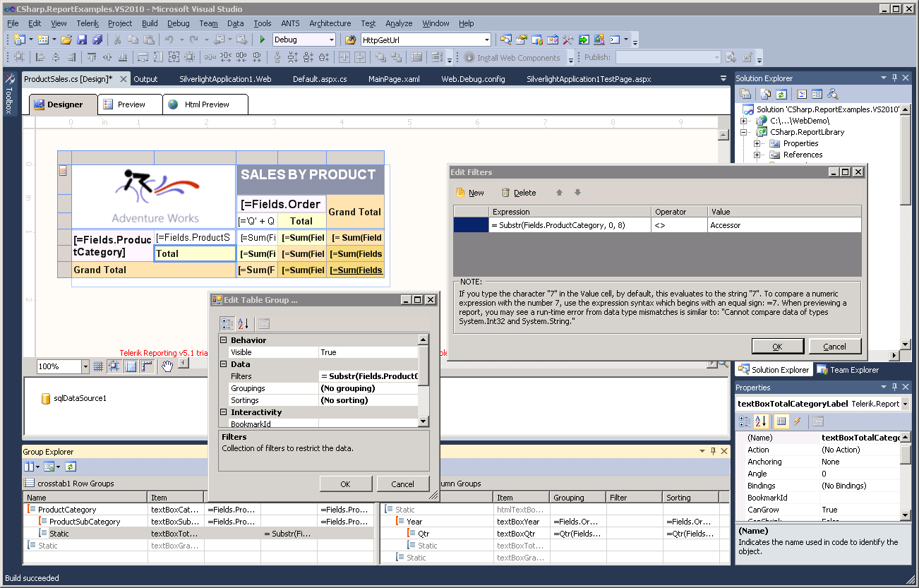Toggle designer rulers button
919x588 pixels.
[x=147, y=366]
